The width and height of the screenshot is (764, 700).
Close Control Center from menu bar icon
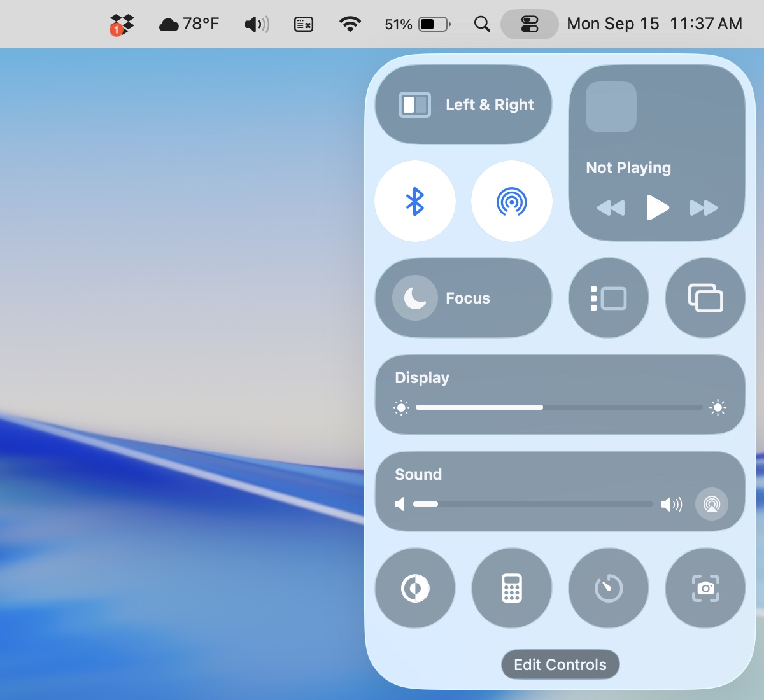pos(529,24)
